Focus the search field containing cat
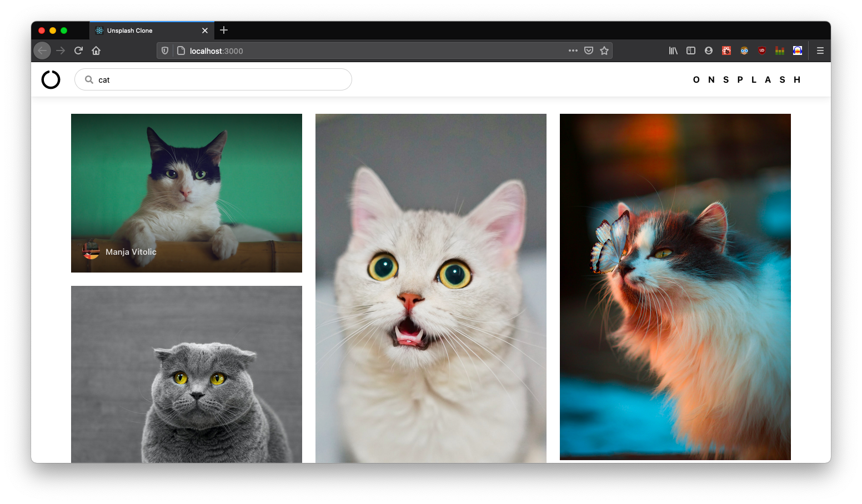This screenshot has height=504, width=862. point(213,79)
